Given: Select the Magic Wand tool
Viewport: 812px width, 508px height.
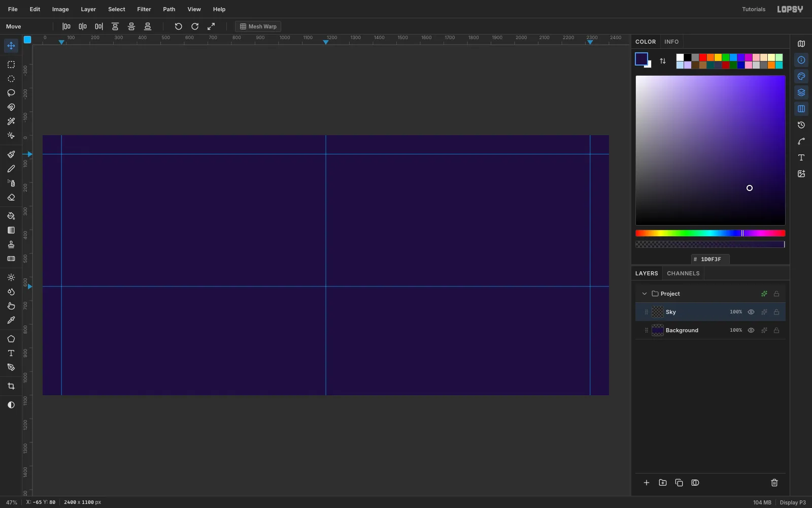Looking at the screenshot, I should click(x=11, y=121).
